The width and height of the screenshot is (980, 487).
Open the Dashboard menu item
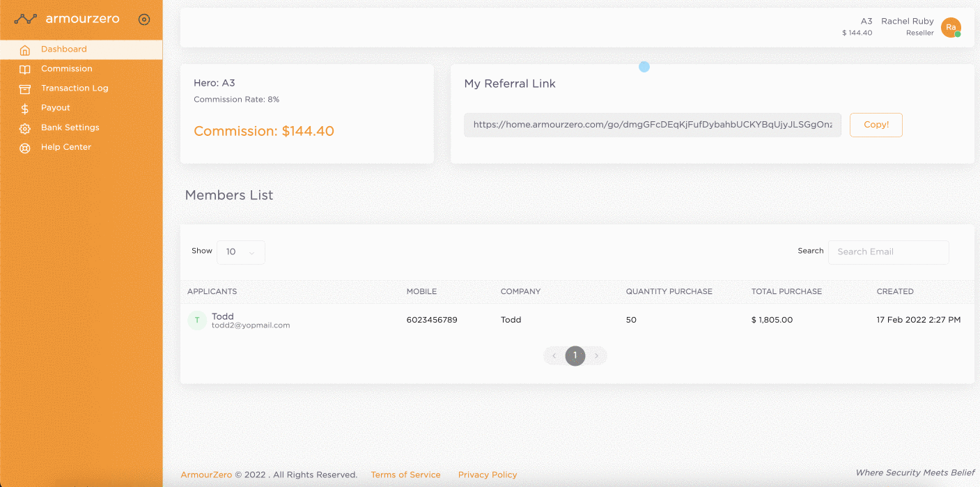click(x=81, y=49)
